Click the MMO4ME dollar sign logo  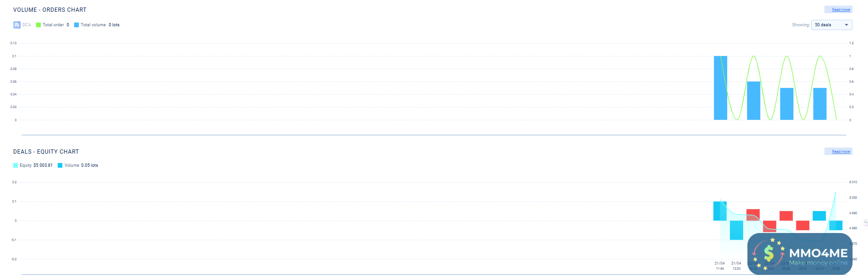[769, 254]
